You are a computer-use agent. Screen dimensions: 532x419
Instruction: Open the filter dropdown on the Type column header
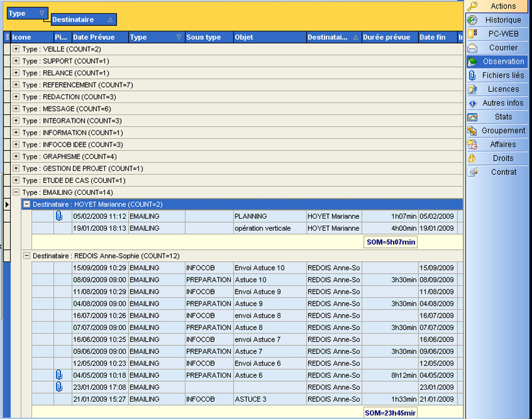click(179, 37)
